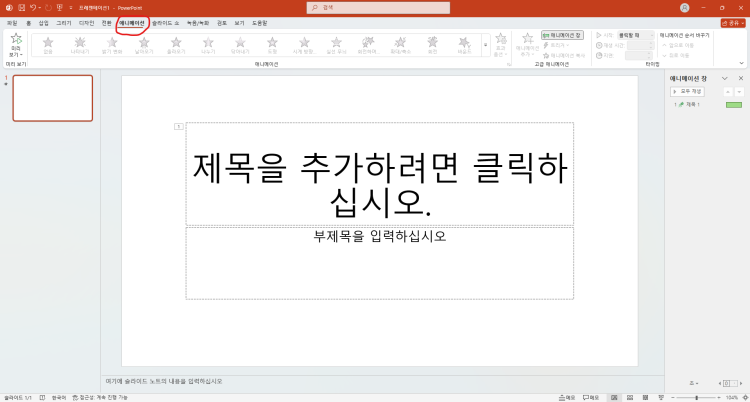Open the 시작 (Start) 클릭할 때 dropdown
The width and height of the screenshot is (750, 402).
click(636, 35)
